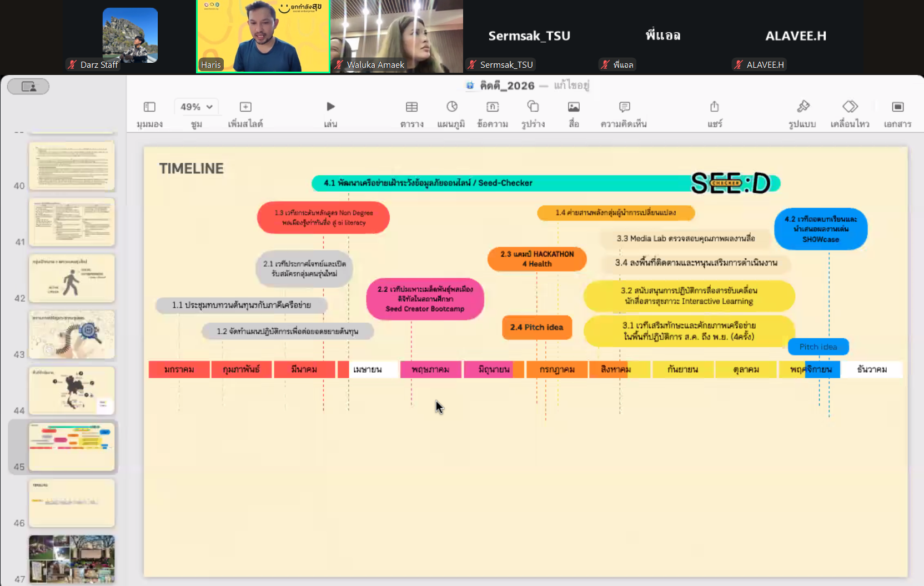924x586 pixels.
Task: Play the slideshow presentation
Action: pos(330,107)
